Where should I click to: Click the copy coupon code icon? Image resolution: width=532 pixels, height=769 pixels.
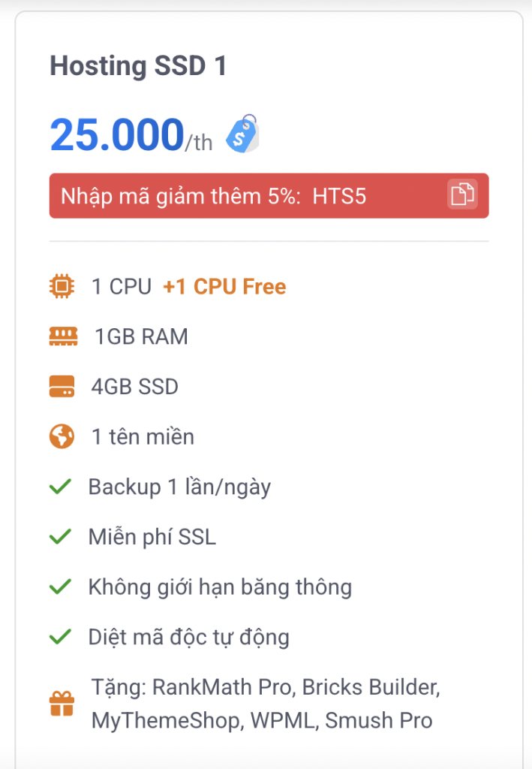(462, 195)
